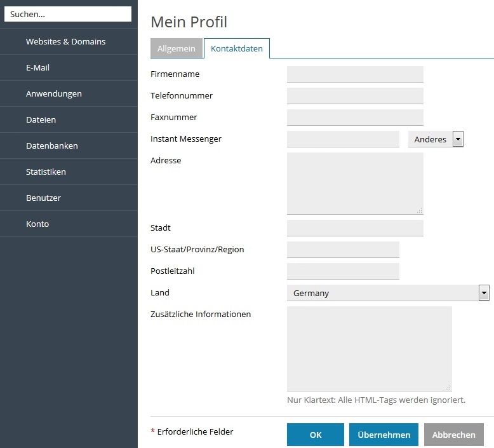Image resolution: width=494 pixels, height=448 pixels.
Task: Switch to the Allgemein tab
Action: point(177,48)
